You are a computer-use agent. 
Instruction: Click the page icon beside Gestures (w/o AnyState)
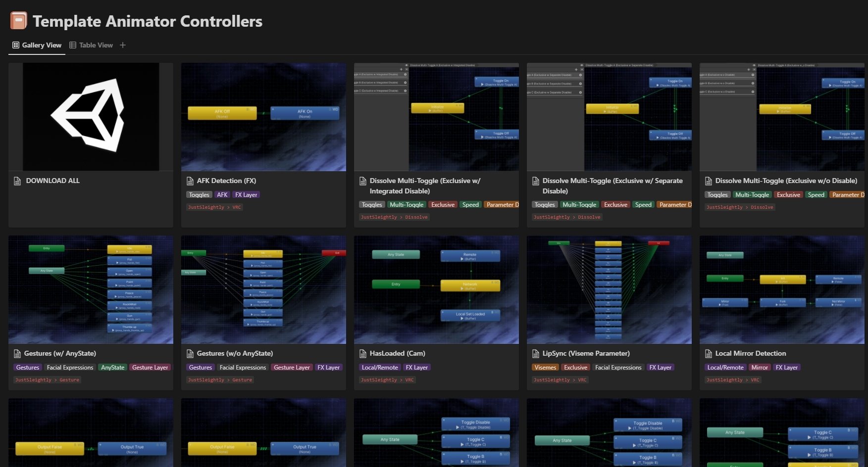tap(190, 353)
